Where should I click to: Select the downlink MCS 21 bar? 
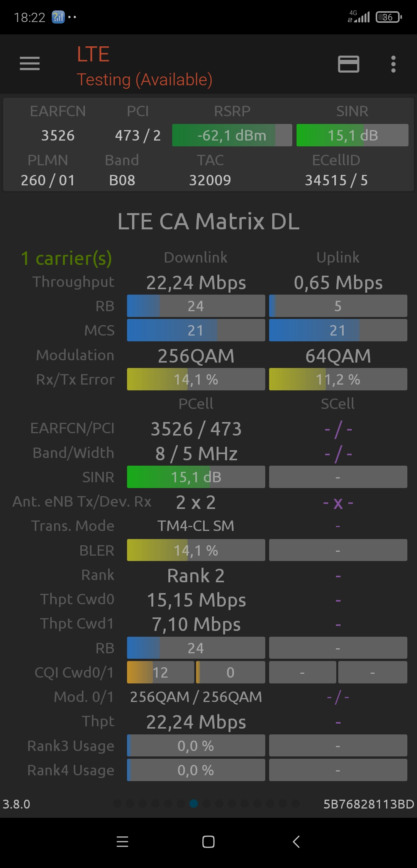tap(196, 330)
